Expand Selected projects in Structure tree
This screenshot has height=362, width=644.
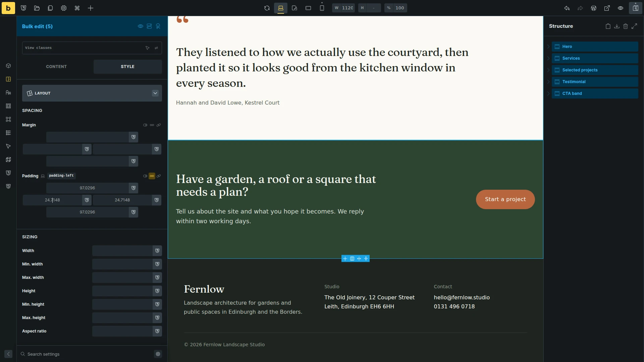[548, 70]
